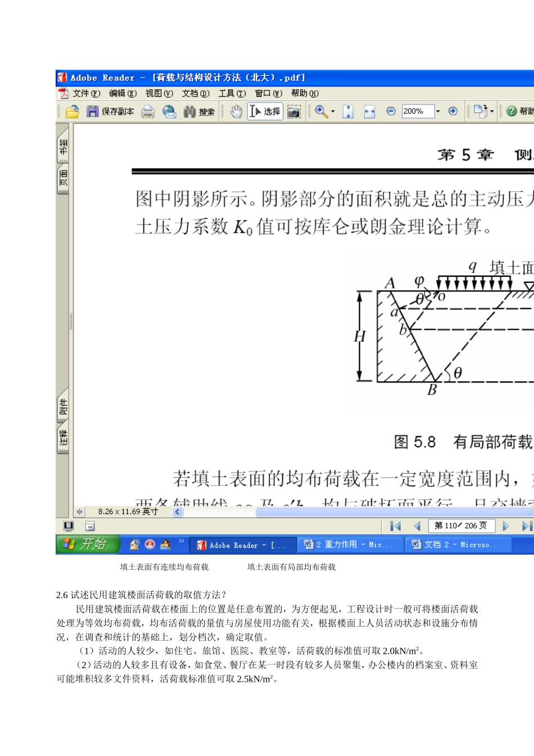Screen dimensions: 534x756
Task: Click the PDF document icon in menu bar
Action: 64,93
